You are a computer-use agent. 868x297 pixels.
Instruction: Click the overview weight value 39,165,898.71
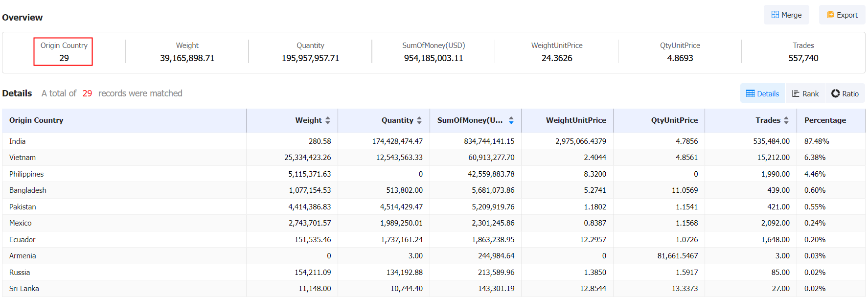click(187, 58)
